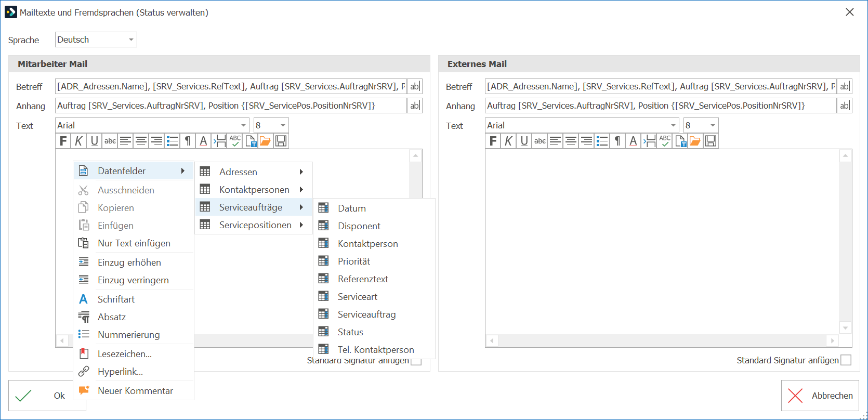Tick the Mitarbeiter Mail signature checkbox

[416, 362]
